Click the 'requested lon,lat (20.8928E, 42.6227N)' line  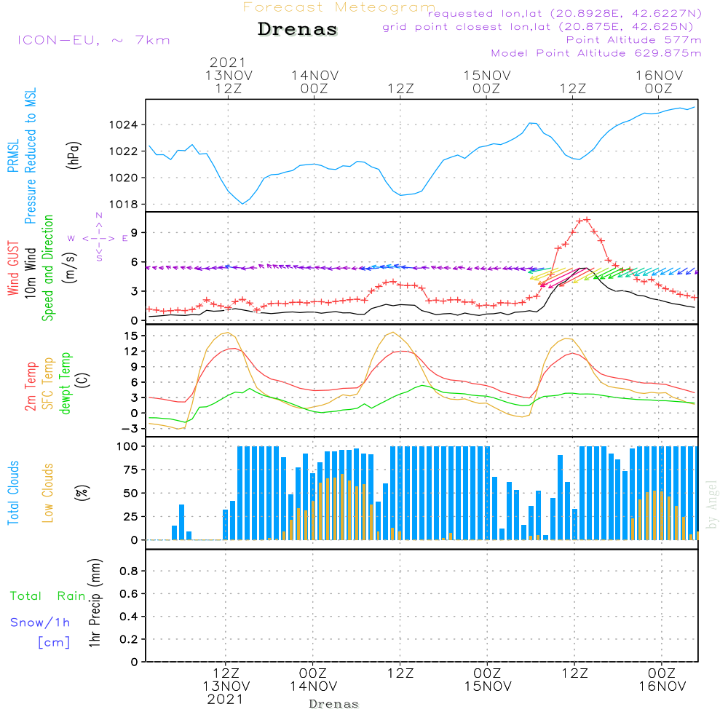[565, 13]
